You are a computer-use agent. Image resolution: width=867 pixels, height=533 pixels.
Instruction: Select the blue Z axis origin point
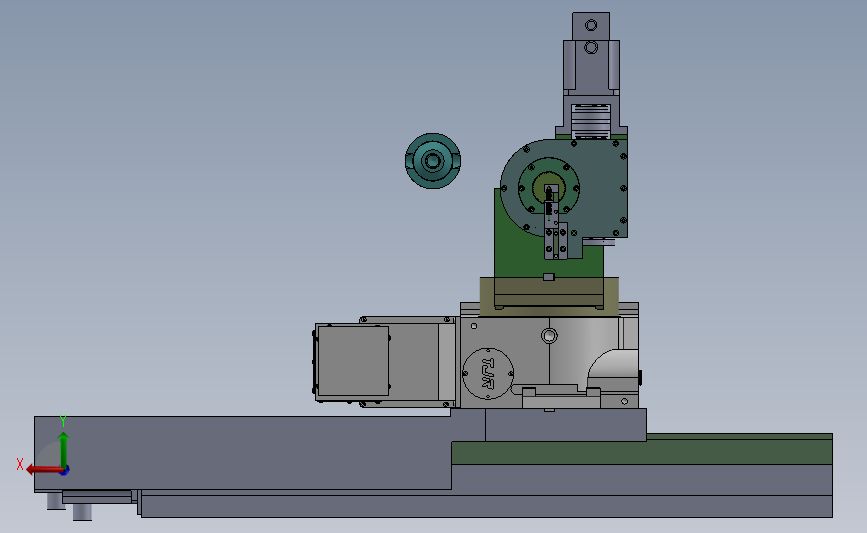(x=65, y=471)
